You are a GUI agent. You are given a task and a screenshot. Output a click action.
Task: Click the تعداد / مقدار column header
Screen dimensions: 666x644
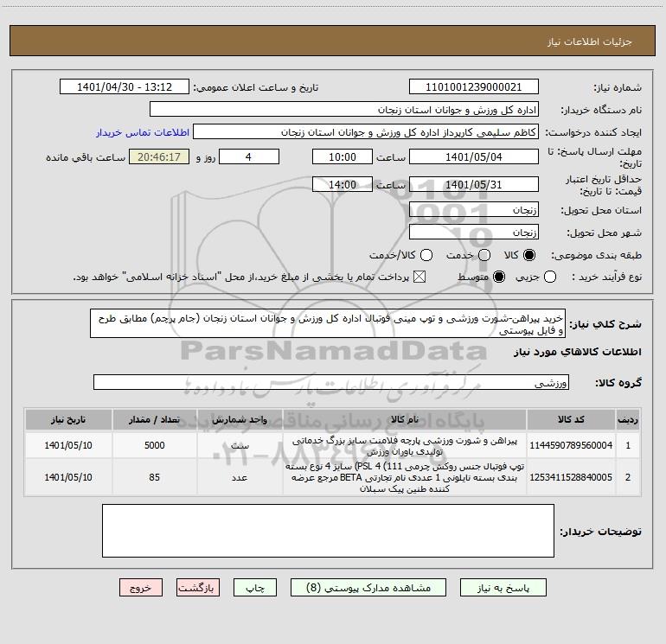[154, 419]
